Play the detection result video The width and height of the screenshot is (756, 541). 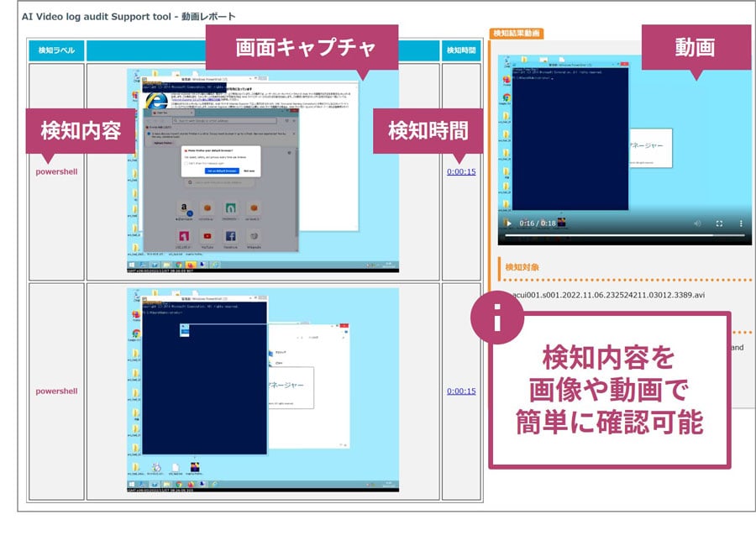pyautogui.click(x=507, y=223)
